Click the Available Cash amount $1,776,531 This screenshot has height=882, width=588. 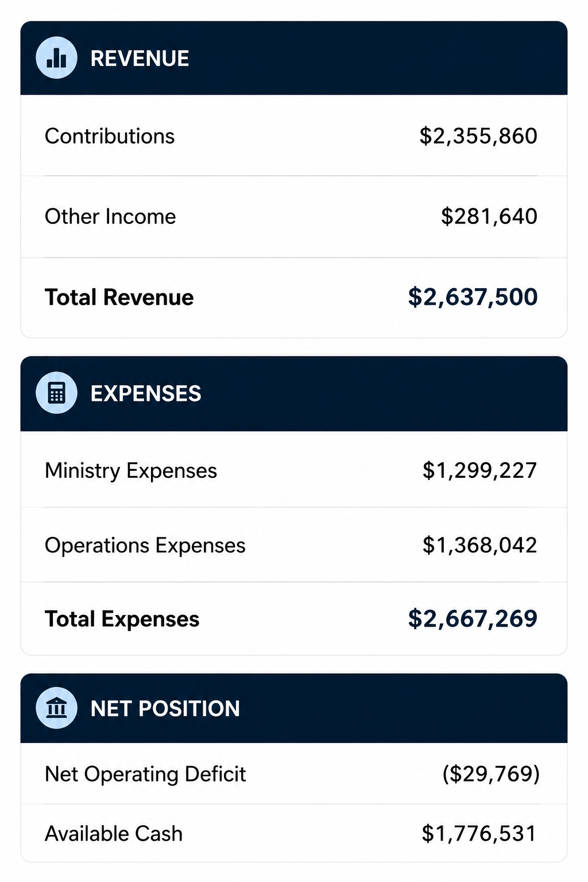click(479, 834)
